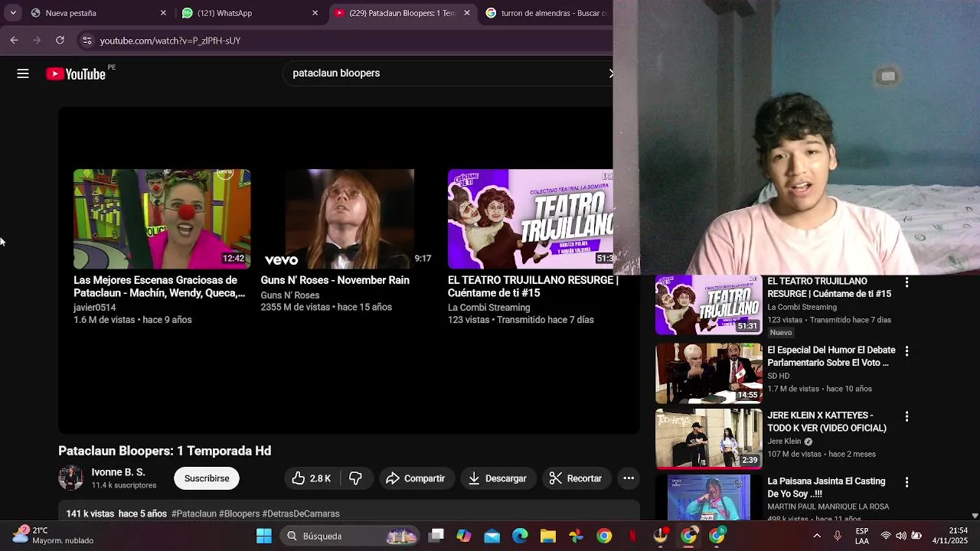The image size is (980, 551).
Task: Share the video with Compartir
Action: click(x=416, y=478)
